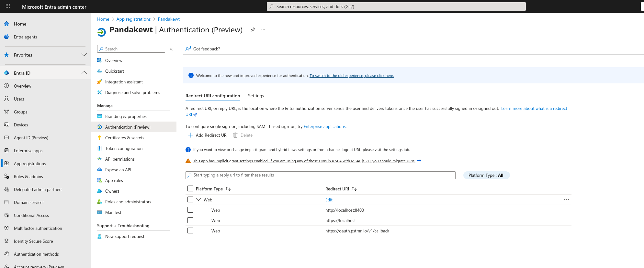
Task: Open the more options ellipsis beside title
Action: click(x=263, y=30)
